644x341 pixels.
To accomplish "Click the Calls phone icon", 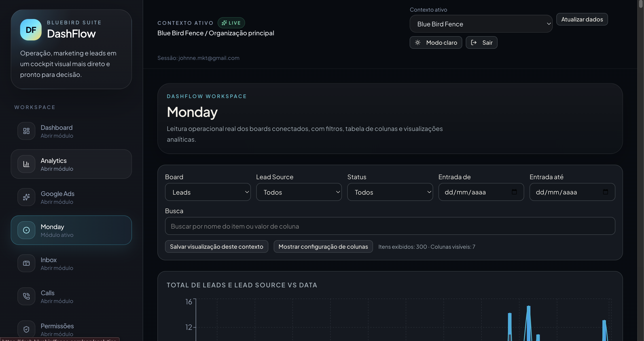I will [26, 296].
